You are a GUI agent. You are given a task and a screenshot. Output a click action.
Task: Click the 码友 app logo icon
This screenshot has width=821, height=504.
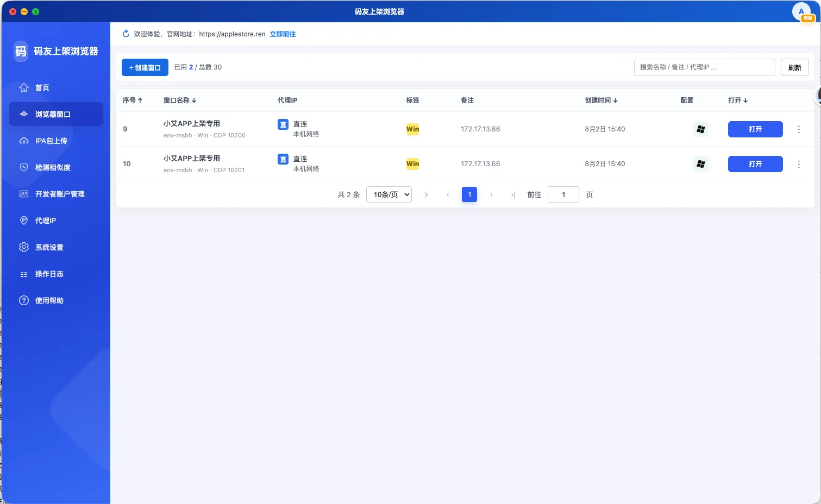(x=21, y=51)
